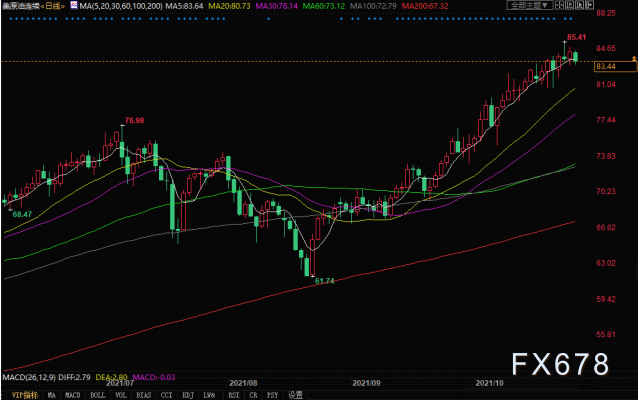Click the 2021/08 date marker
Viewport: 640px width, 400px height.
coord(243,383)
